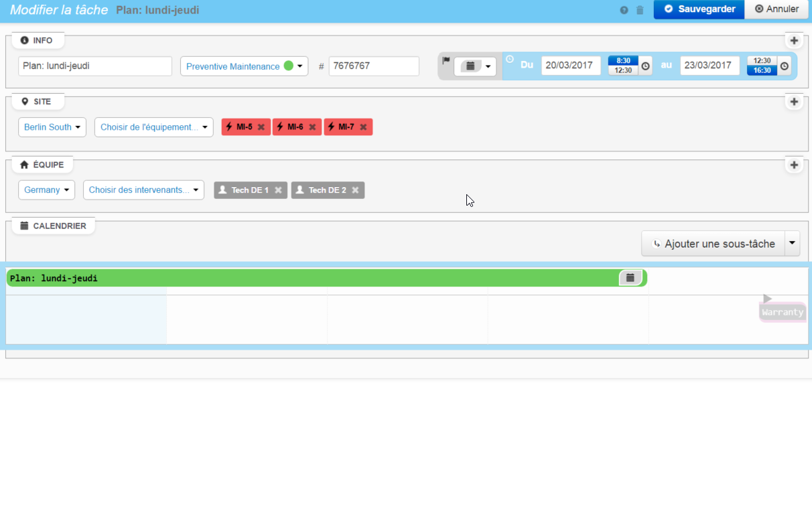The height and width of the screenshot is (517, 812).
Task: Click the help question mark icon
Action: [x=624, y=10]
